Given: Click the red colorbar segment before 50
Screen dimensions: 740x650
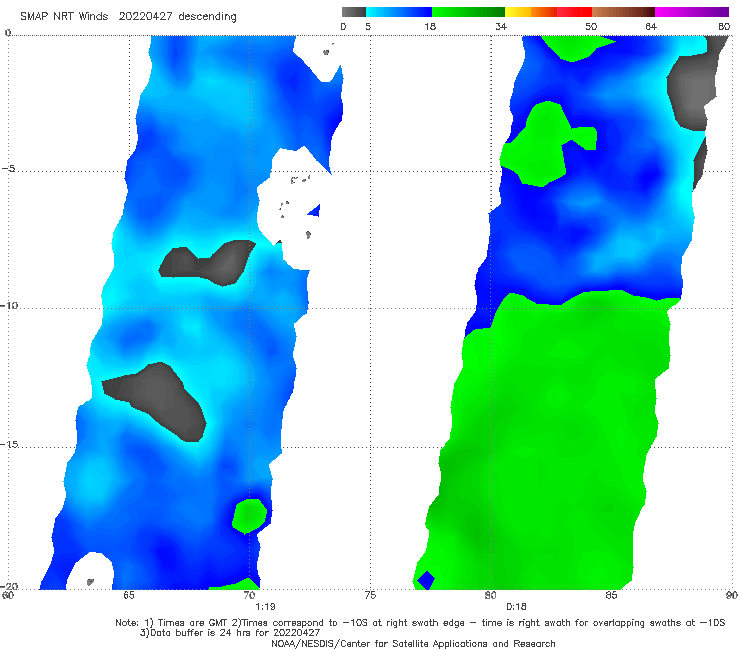Looking at the screenshot, I should pyautogui.click(x=574, y=12).
